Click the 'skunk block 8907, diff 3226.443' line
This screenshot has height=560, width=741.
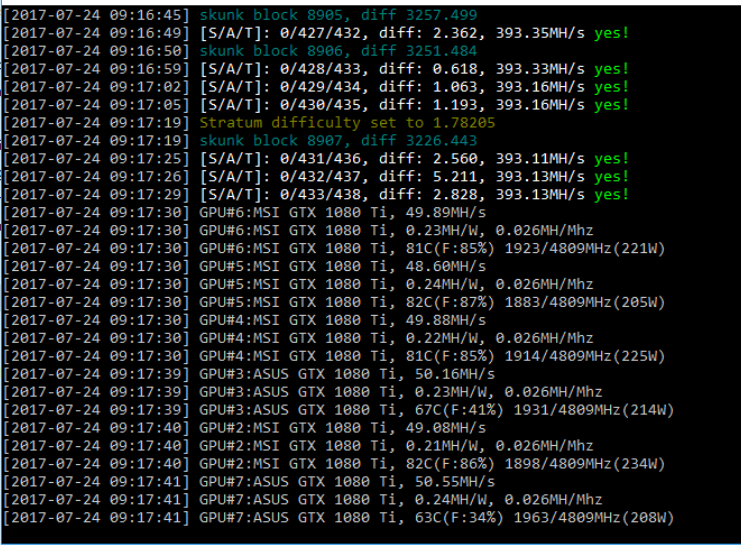(338, 141)
